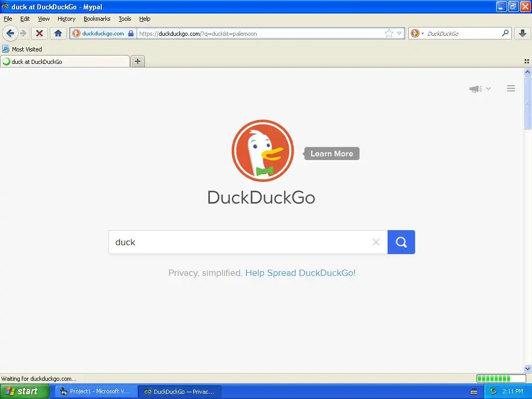532x399 pixels.
Task: Open the DuckDuckGo hamburger menu
Action: tap(511, 88)
